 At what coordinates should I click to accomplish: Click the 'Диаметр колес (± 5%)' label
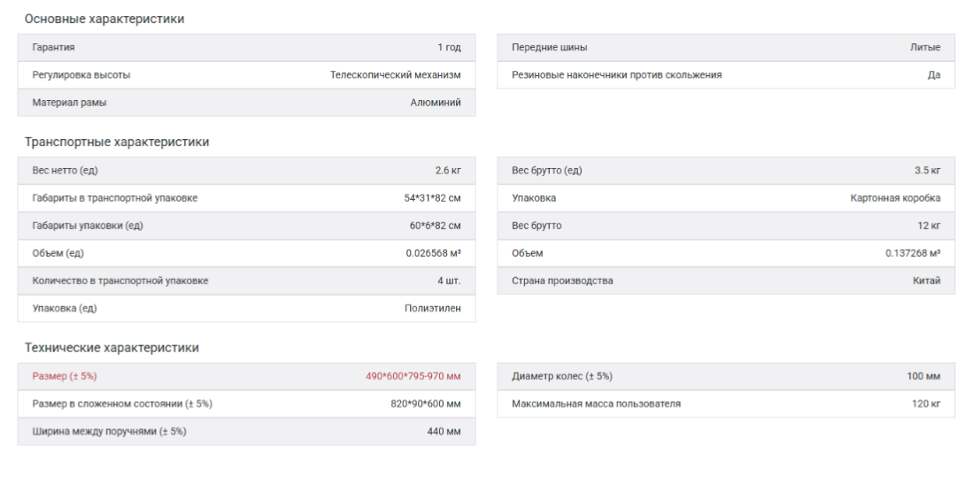tap(561, 376)
